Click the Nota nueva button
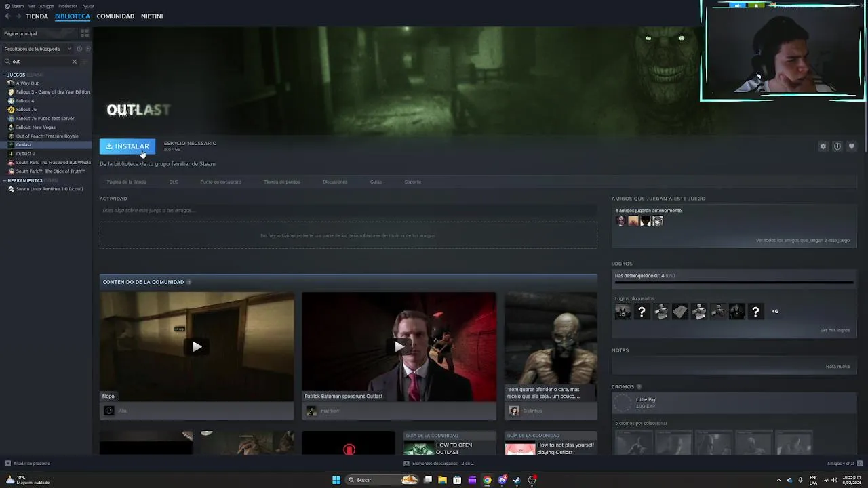 pyautogui.click(x=837, y=367)
